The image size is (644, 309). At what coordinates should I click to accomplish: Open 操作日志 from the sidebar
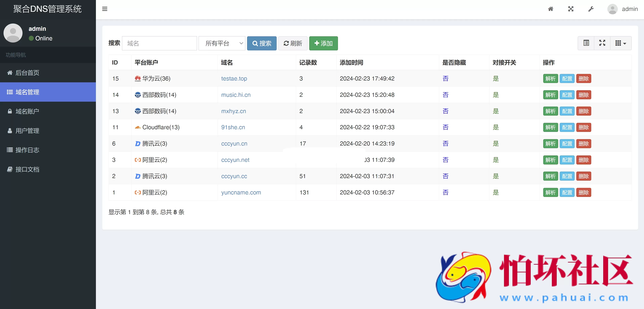[x=27, y=150]
